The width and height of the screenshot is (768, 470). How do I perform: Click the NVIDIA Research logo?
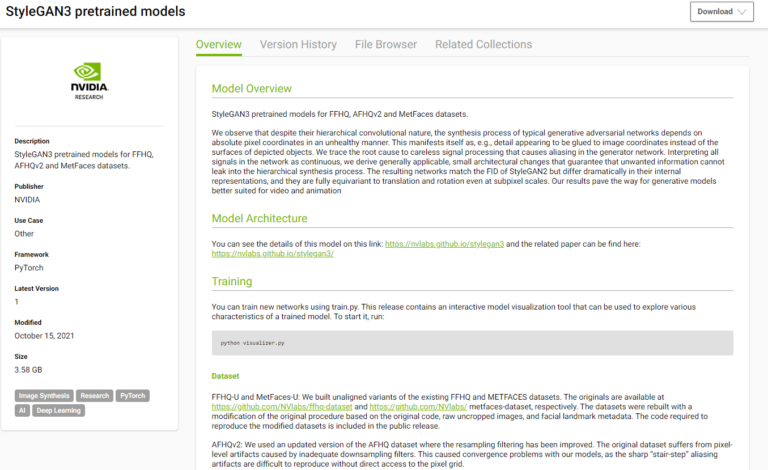[x=89, y=80]
